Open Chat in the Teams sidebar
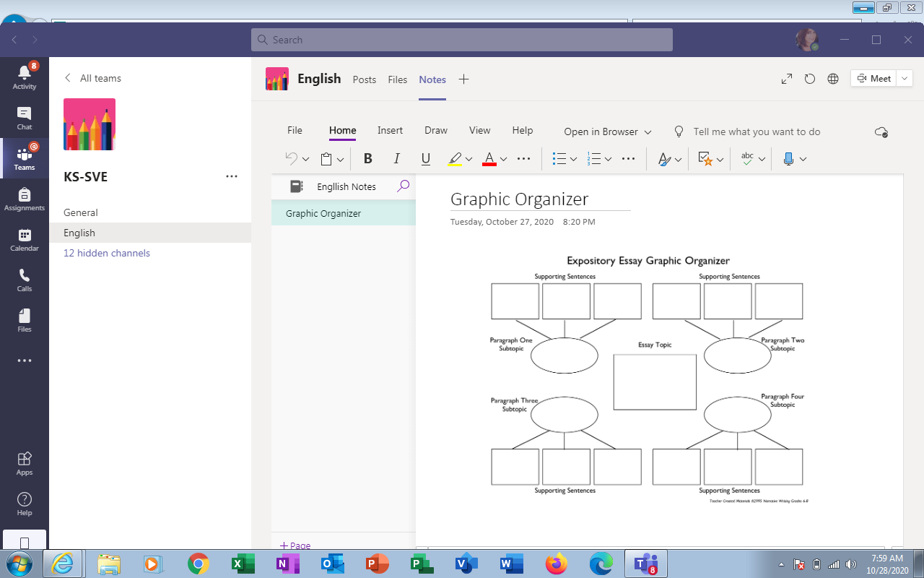 [25, 118]
